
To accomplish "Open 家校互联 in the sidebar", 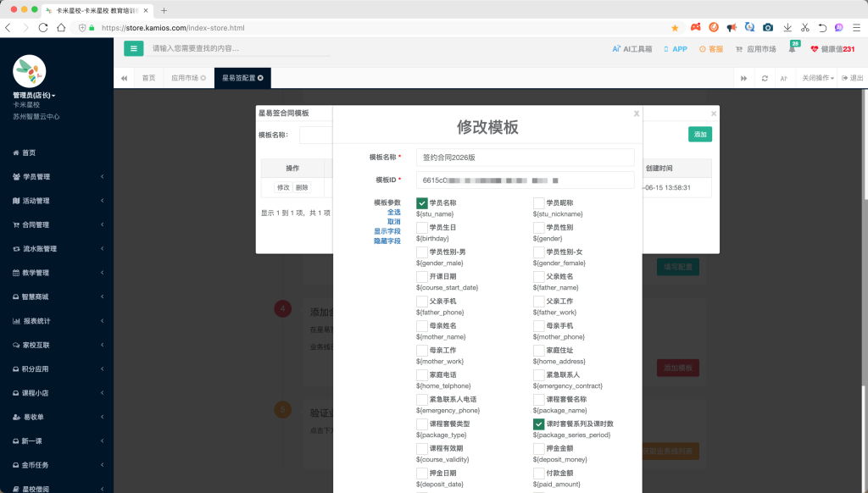I will coord(57,345).
